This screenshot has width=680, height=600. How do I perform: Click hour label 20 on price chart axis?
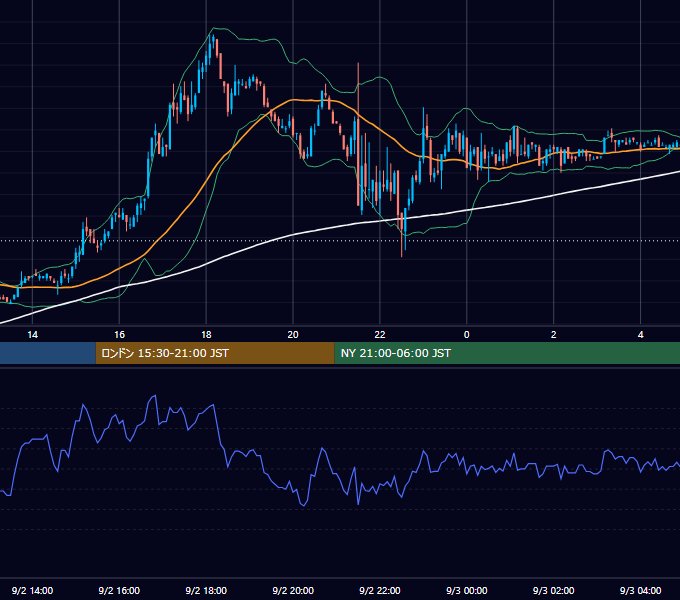coord(293,335)
